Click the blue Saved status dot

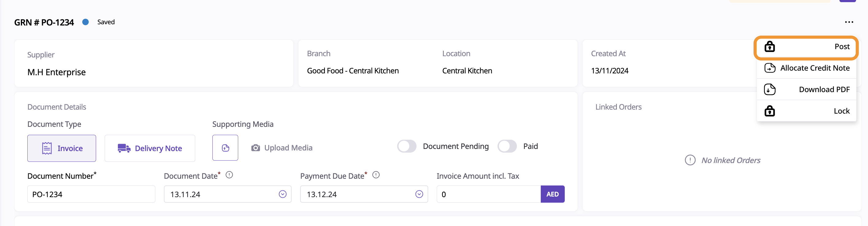pos(86,22)
